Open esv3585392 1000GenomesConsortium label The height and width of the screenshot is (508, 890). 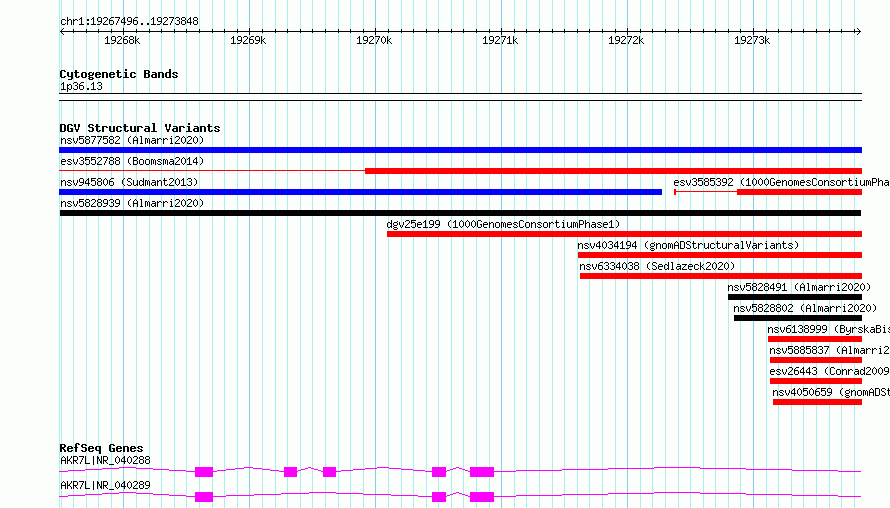coord(781,182)
